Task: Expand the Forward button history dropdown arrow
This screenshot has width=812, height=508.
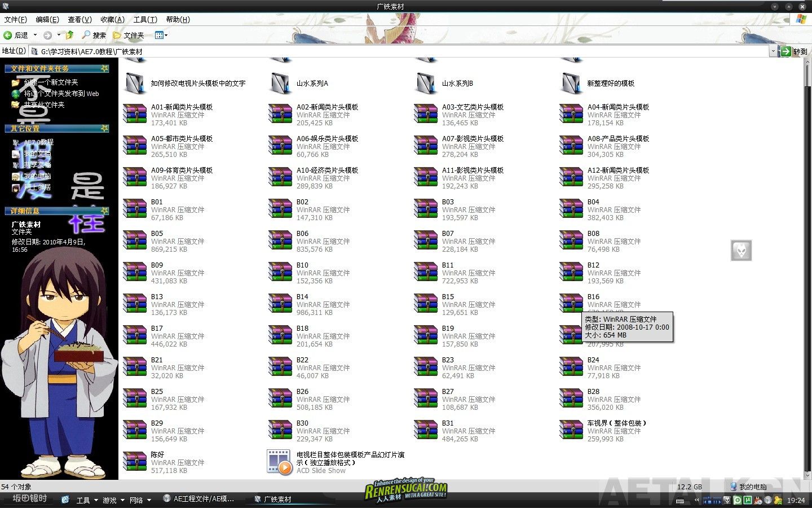Action: pos(59,35)
